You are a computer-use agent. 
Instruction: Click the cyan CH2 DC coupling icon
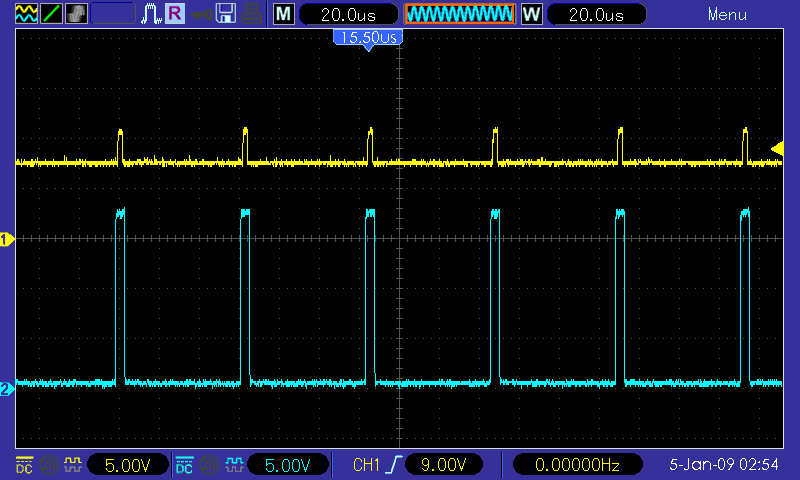click(184, 465)
